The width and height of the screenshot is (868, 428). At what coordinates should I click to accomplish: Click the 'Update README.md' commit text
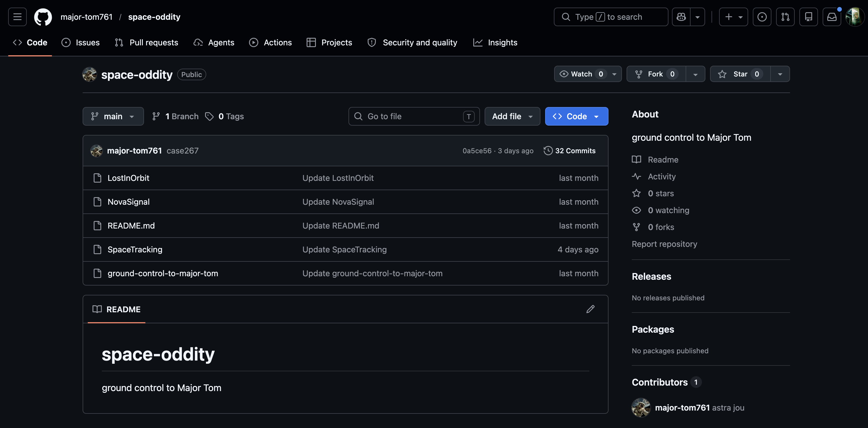click(x=341, y=226)
